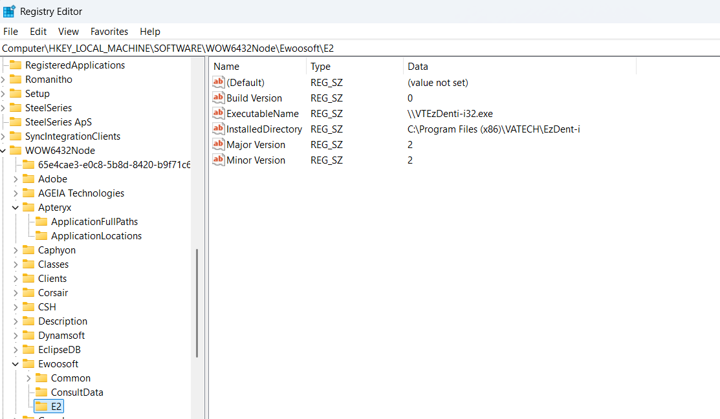Click the Dynamsoft folder icon

28,335
